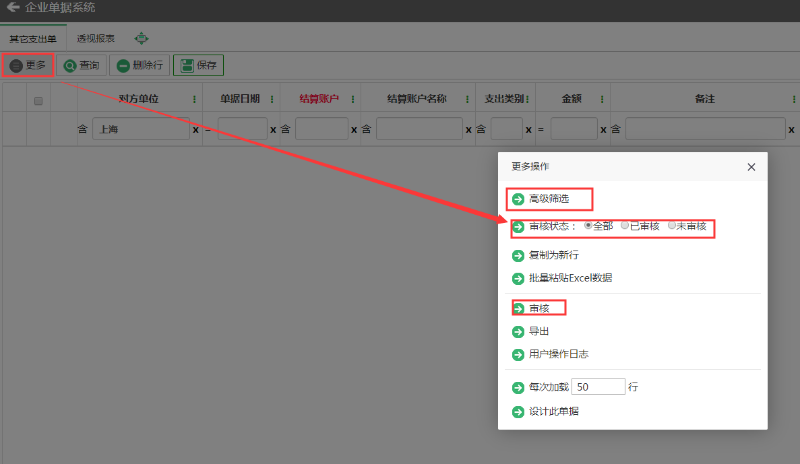This screenshot has width=800, height=464.
Task: Switch to the 透视报表 tab
Action: (96, 38)
